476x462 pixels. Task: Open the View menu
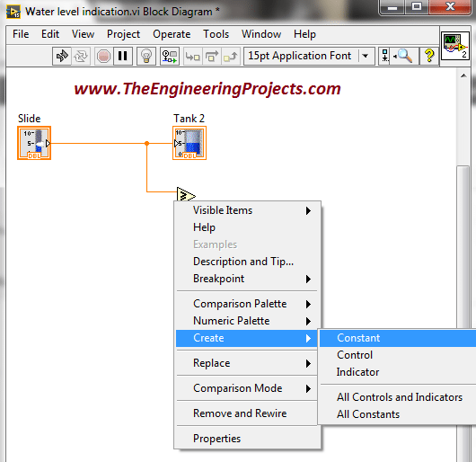click(83, 34)
